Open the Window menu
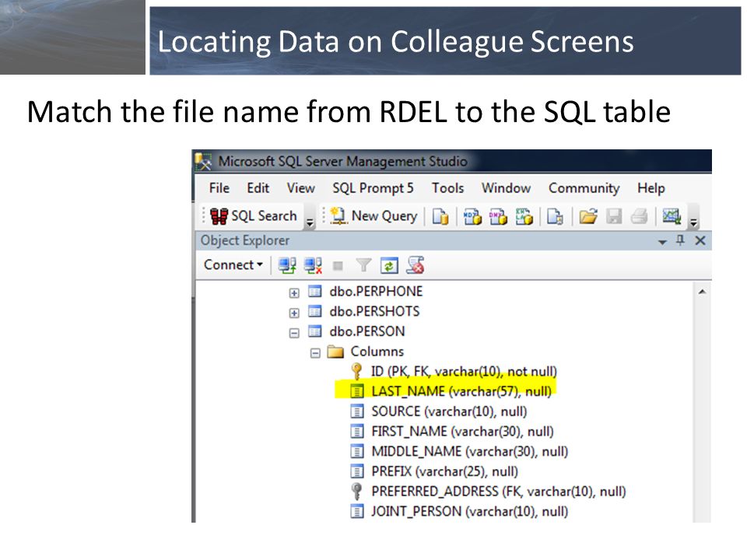747x560 pixels. (506, 188)
